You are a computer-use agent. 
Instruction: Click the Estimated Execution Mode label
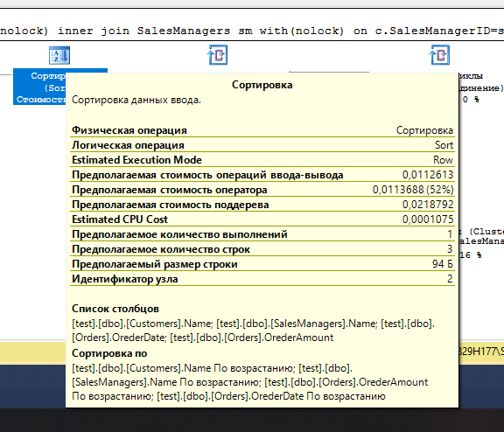(x=136, y=160)
